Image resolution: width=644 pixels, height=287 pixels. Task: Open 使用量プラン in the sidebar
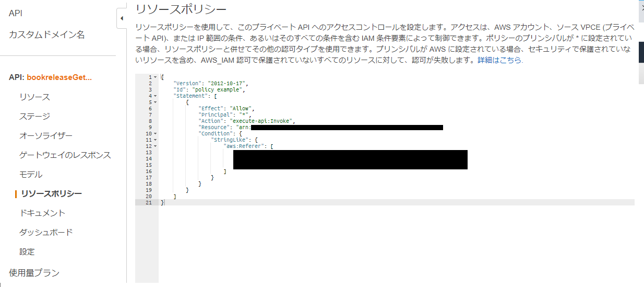click(34, 273)
